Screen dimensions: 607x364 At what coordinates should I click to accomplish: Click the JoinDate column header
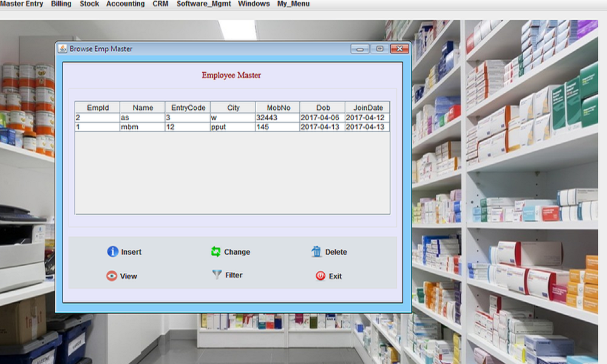tap(367, 108)
